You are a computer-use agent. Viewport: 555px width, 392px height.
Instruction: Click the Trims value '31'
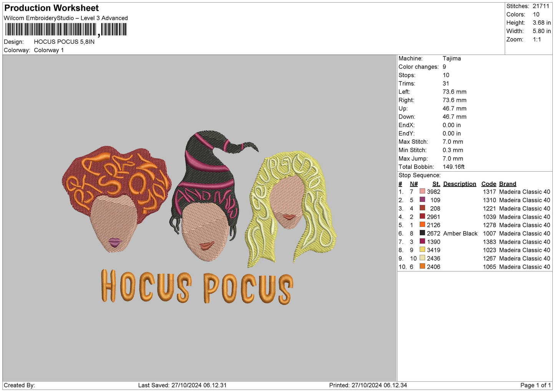446,83
